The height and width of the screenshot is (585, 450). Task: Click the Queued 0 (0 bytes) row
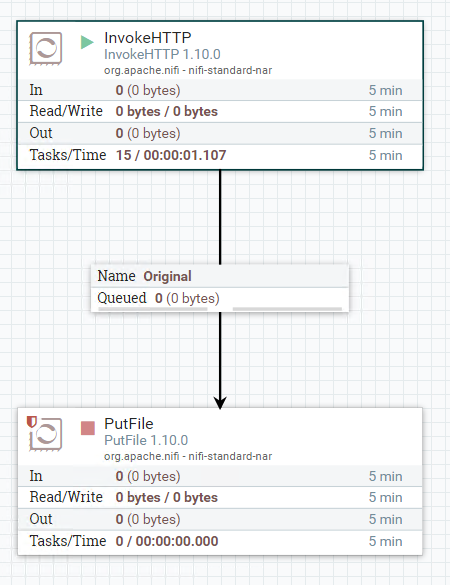[220, 298]
